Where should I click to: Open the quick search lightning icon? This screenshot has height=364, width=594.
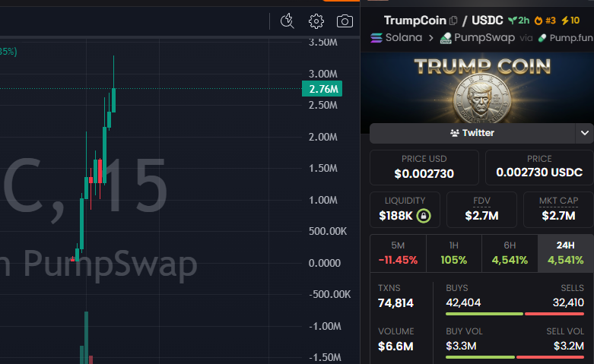coord(287,21)
